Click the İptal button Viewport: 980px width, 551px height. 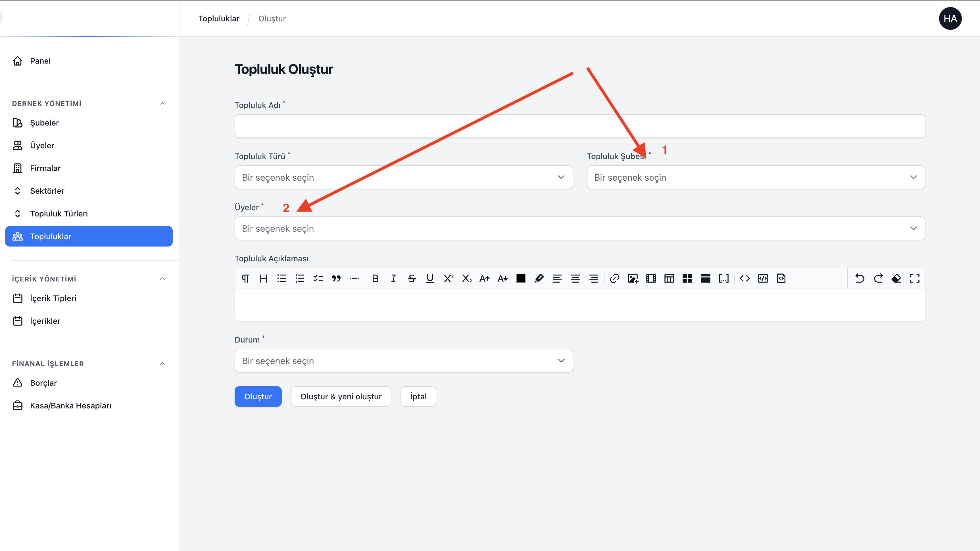click(418, 396)
